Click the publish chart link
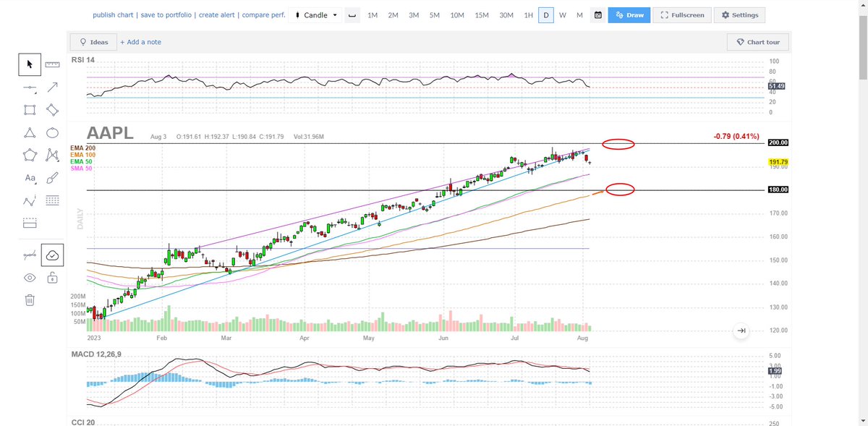Image resolution: width=868 pixels, height=426 pixels. point(114,15)
